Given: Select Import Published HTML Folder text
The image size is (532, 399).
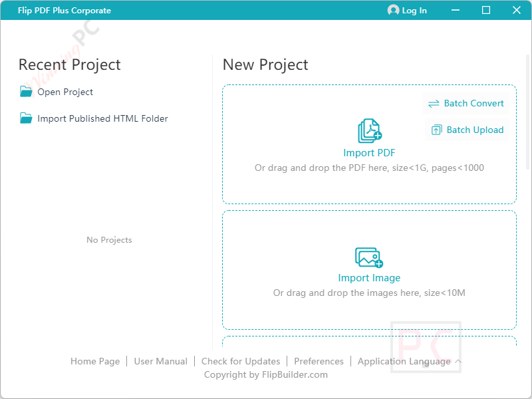Looking at the screenshot, I should 102,118.
